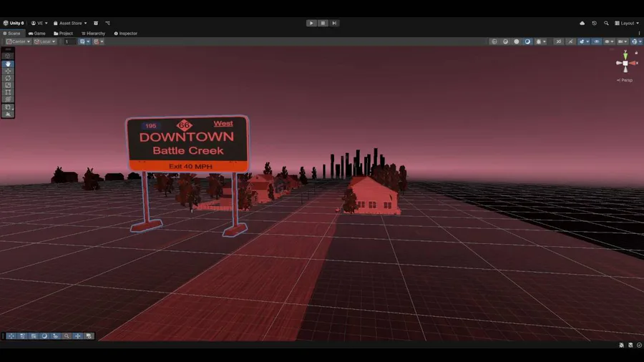Click the red X axis of scene gizmo
This screenshot has width=644, height=362.
coord(633,63)
